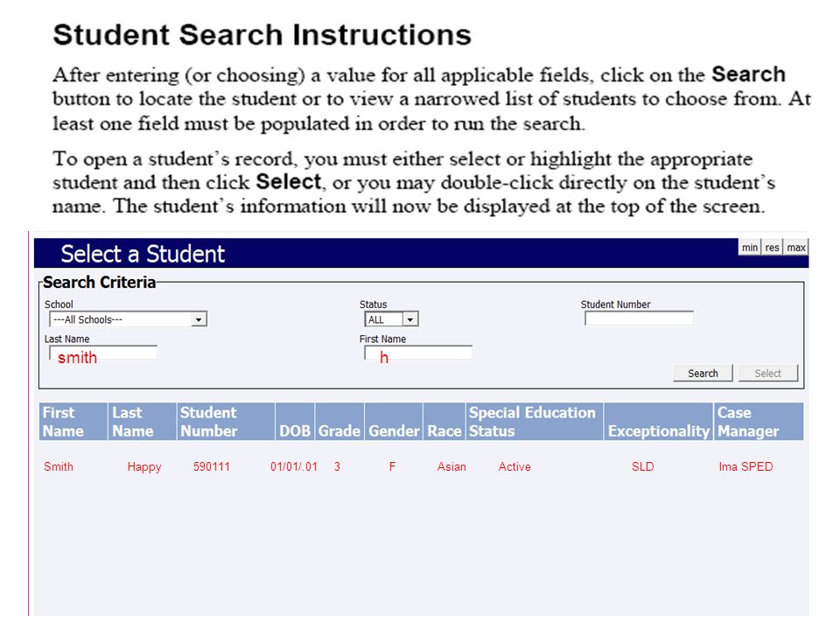Click the Special Education Status header

point(535,422)
